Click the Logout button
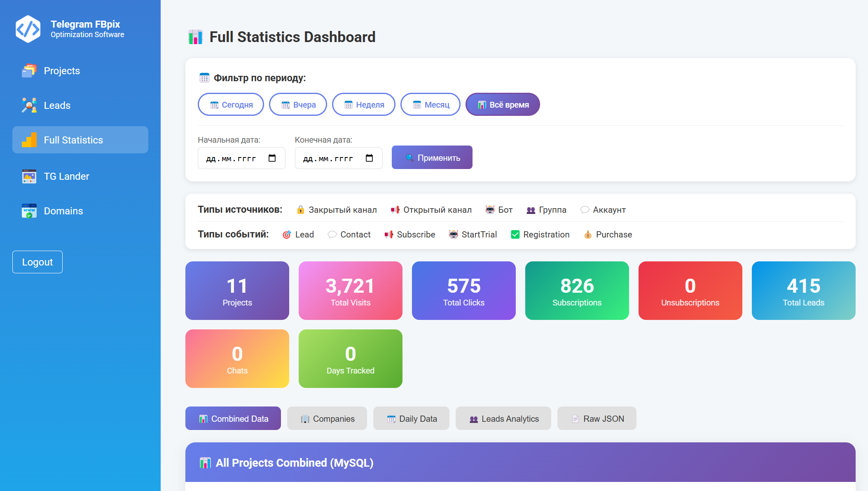This screenshot has width=868, height=491. click(x=37, y=262)
